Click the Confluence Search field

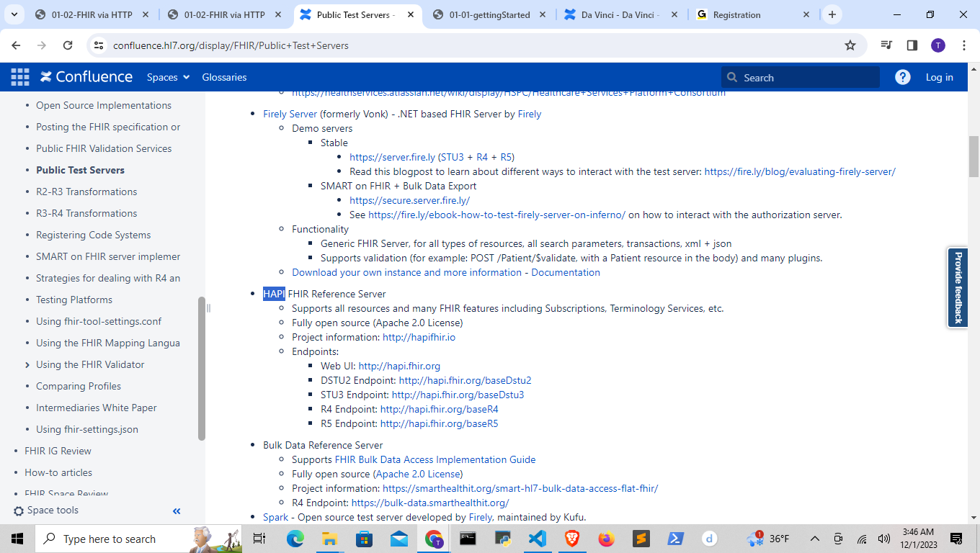coord(800,77)
